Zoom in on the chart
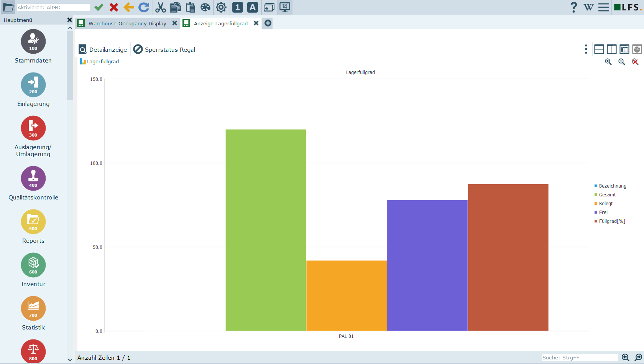 [608, 62]
